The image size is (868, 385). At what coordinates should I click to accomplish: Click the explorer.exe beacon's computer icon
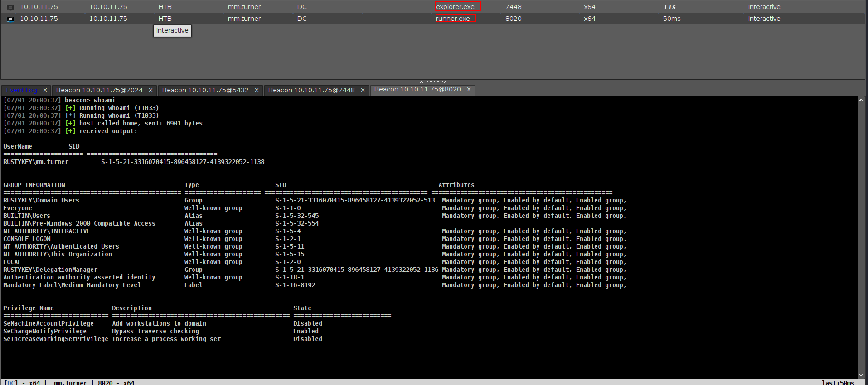(10, 7)
